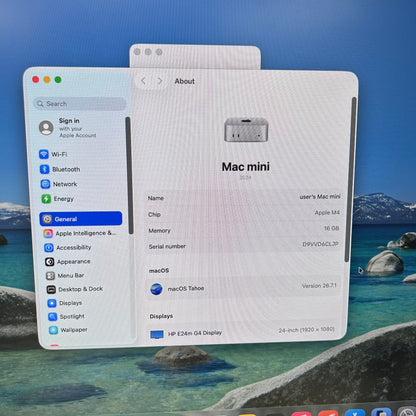Click the Wi-Fi icon in sidebar
416x416 pixels.
click(44, 154)
